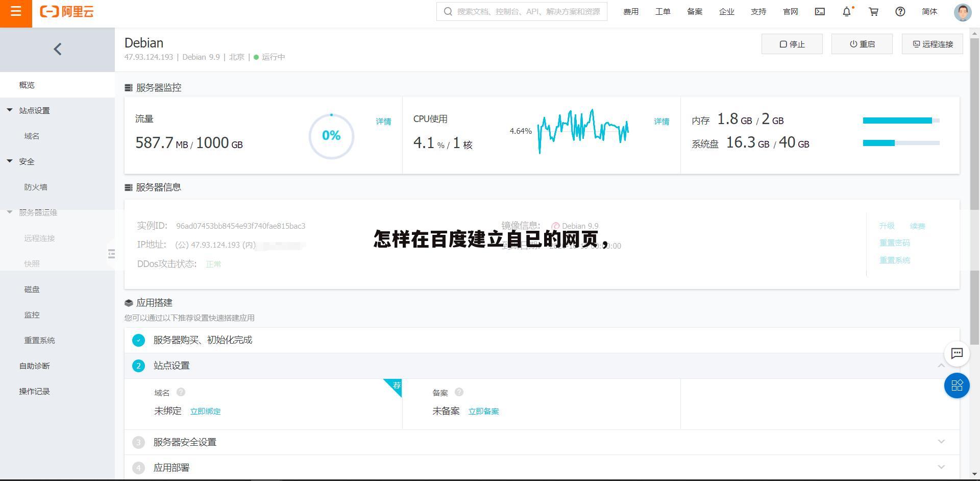The width and height of the screenshot is (980, 481).
Task: Click the back arrow above the sidebar
Action: click(57, 49)
